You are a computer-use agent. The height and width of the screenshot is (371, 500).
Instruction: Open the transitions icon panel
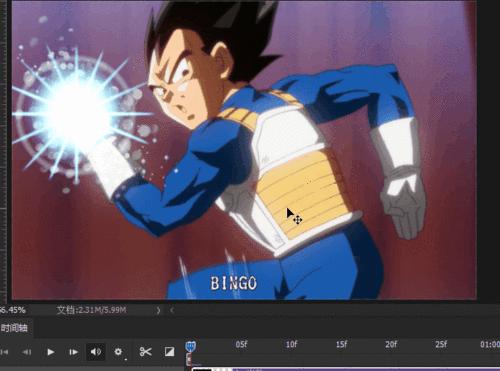point(169,352)
